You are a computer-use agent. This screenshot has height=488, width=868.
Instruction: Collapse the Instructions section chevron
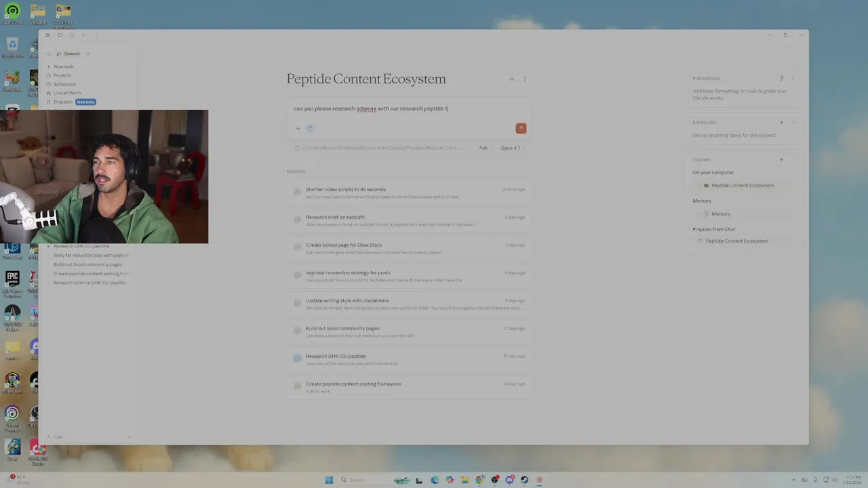point(792,78)
